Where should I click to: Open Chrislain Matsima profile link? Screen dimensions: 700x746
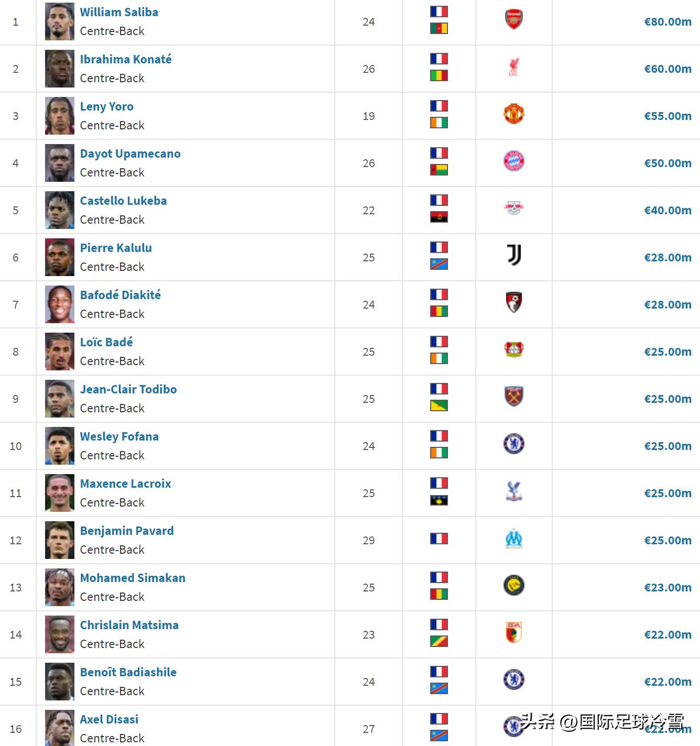[129, 625]
